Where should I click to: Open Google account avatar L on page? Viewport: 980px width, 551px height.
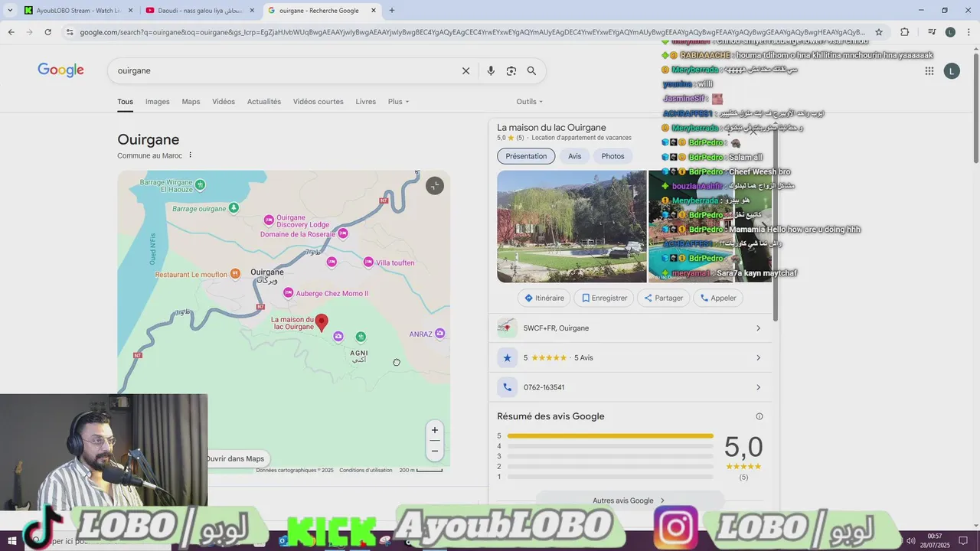[x=952, y=70]
